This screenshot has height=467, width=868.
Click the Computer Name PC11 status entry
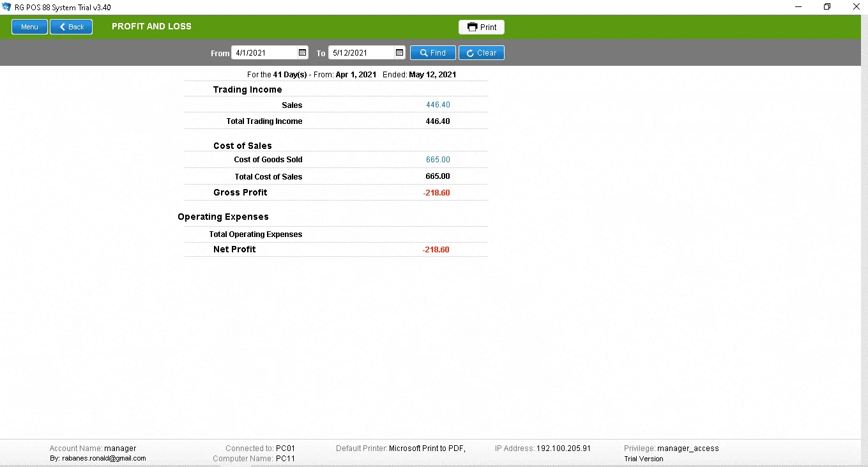(x=254, y=459)
